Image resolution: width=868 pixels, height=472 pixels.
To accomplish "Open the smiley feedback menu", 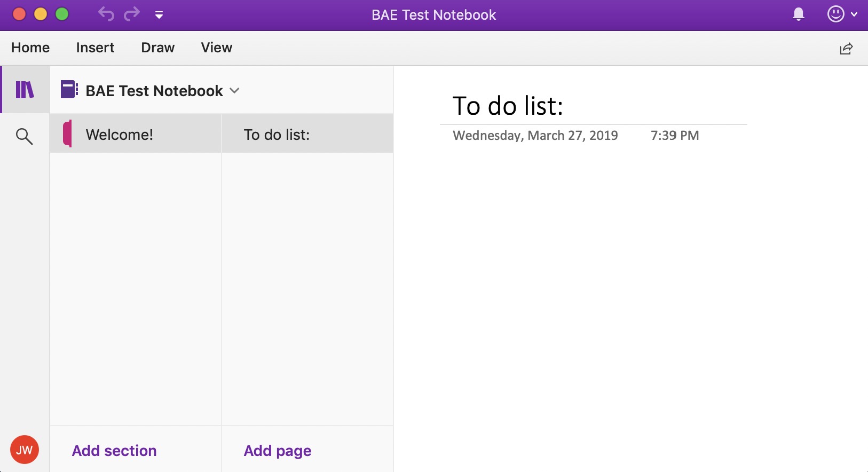I will coord(836,14).
